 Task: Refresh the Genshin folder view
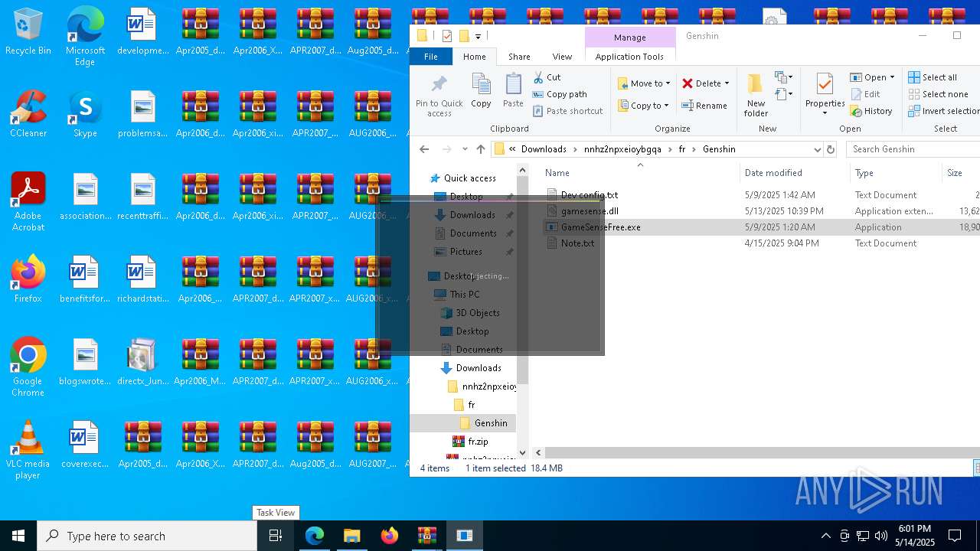tap(830, 149)
